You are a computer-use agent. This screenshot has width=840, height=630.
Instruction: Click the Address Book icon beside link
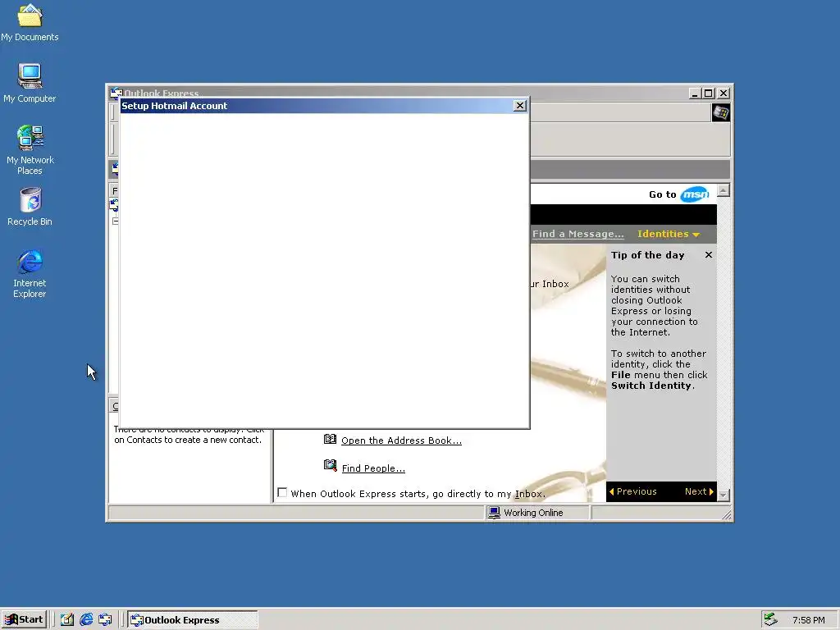pyautogui.click(x=330, y=440)
